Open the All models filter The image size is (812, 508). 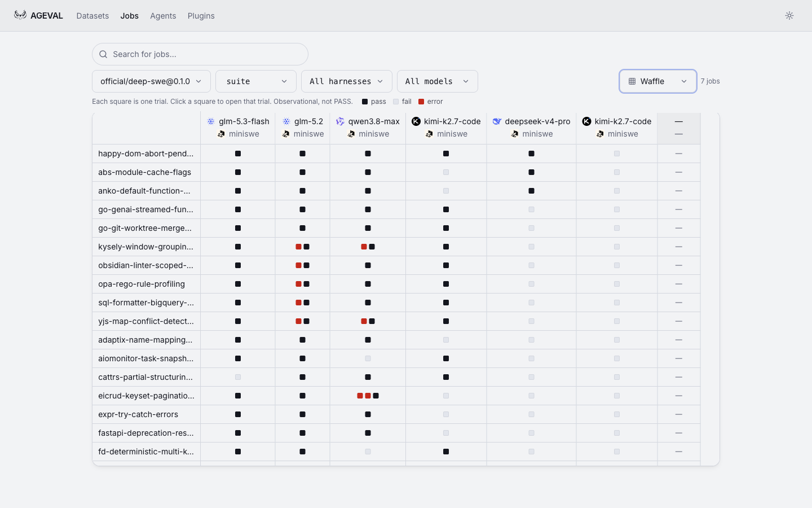point(438,81)
